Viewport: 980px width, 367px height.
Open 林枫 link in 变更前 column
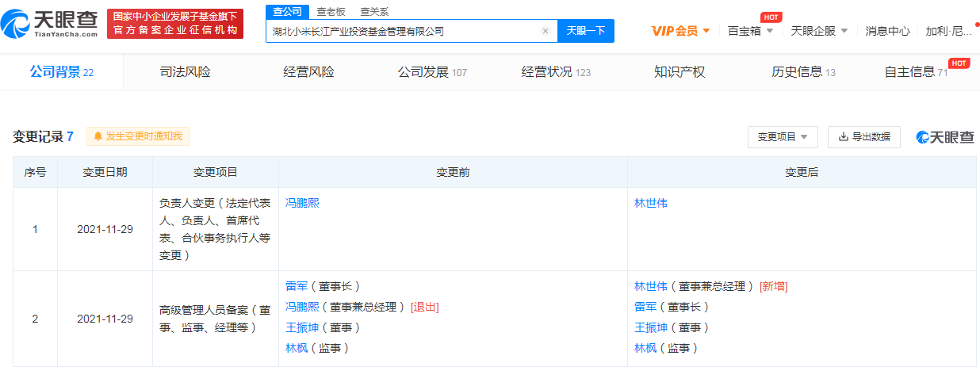pyautogui.click(x=297, y=348)
